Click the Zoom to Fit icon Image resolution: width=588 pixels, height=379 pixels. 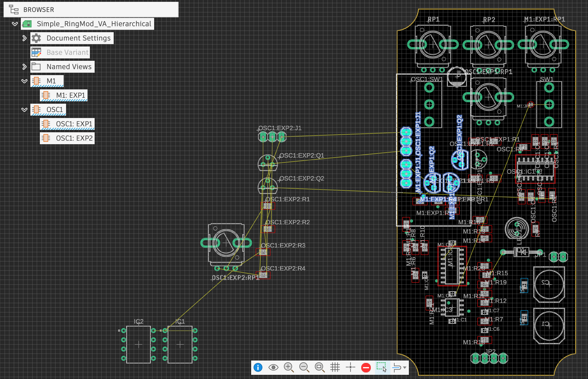pyautogui.click(x=320, y=367)
